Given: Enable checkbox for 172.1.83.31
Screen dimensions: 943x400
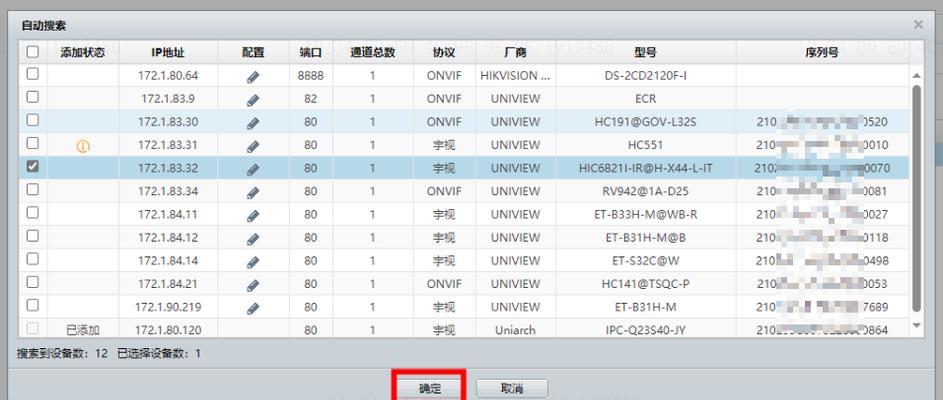Looking at the screenshot, I should coord(32,143).
